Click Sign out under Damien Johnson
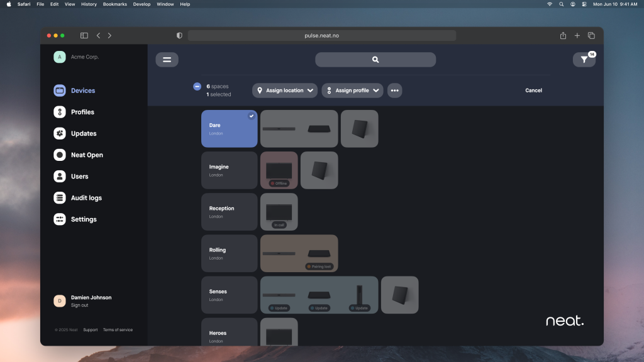This screenshot has height=362, width=644. 79,305
